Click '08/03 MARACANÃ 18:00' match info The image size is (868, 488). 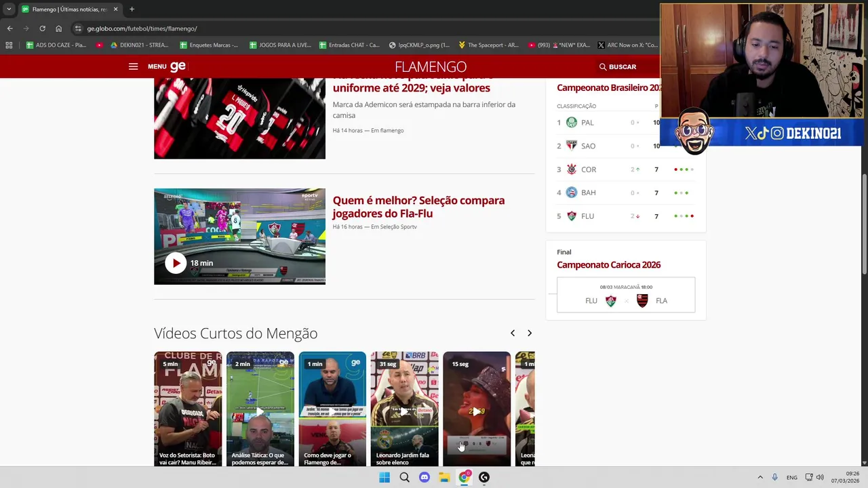point(626,287)
